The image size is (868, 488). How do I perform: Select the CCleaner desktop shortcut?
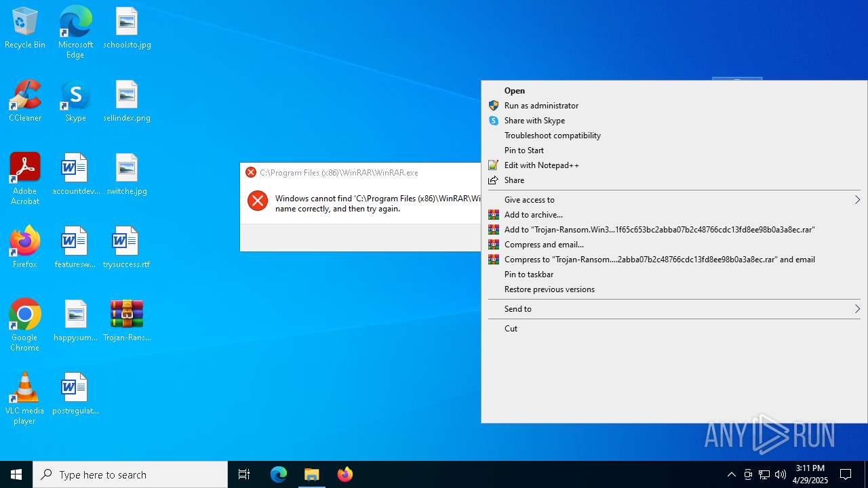pyautogui.click(x=25, y=102)
